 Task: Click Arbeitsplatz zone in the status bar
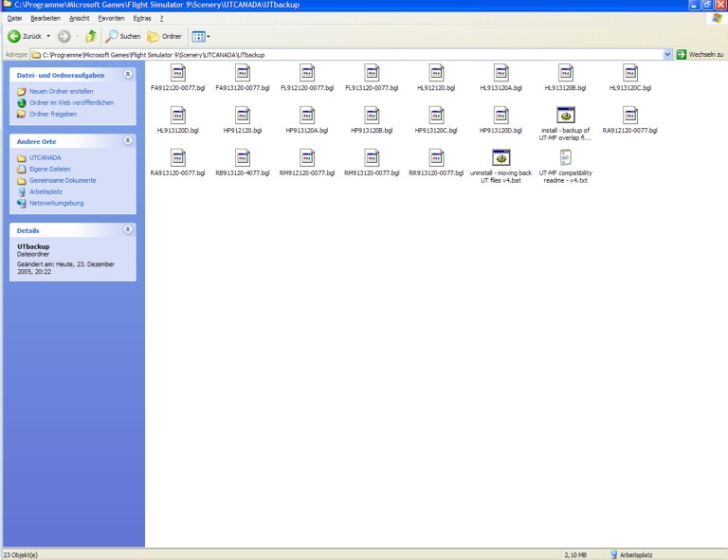point(631,555)
